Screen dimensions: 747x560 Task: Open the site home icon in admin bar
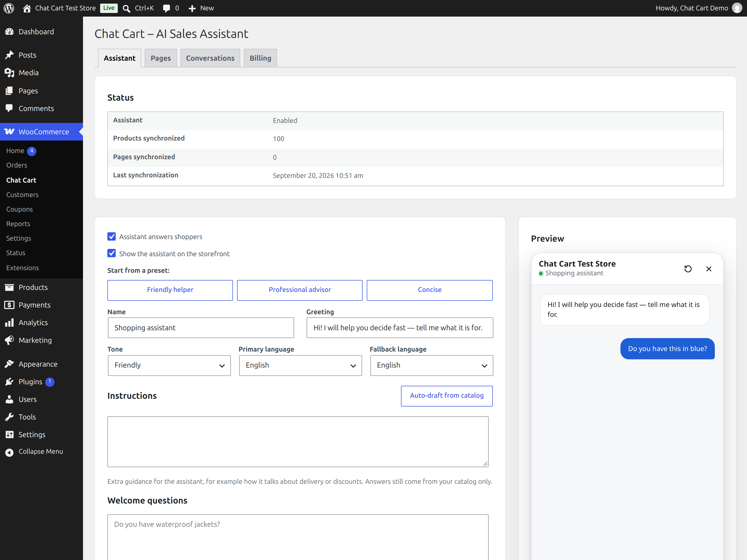(27, 8)
